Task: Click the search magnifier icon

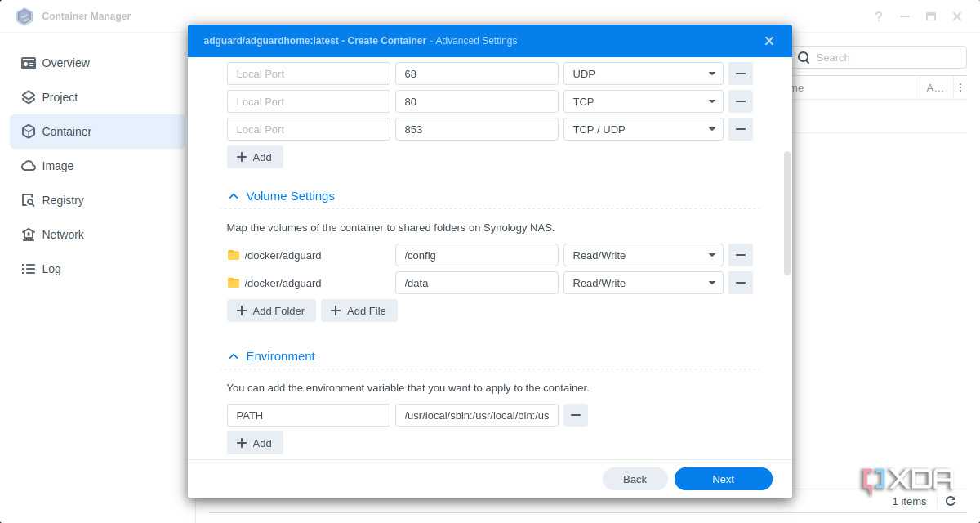Action: 804,57
